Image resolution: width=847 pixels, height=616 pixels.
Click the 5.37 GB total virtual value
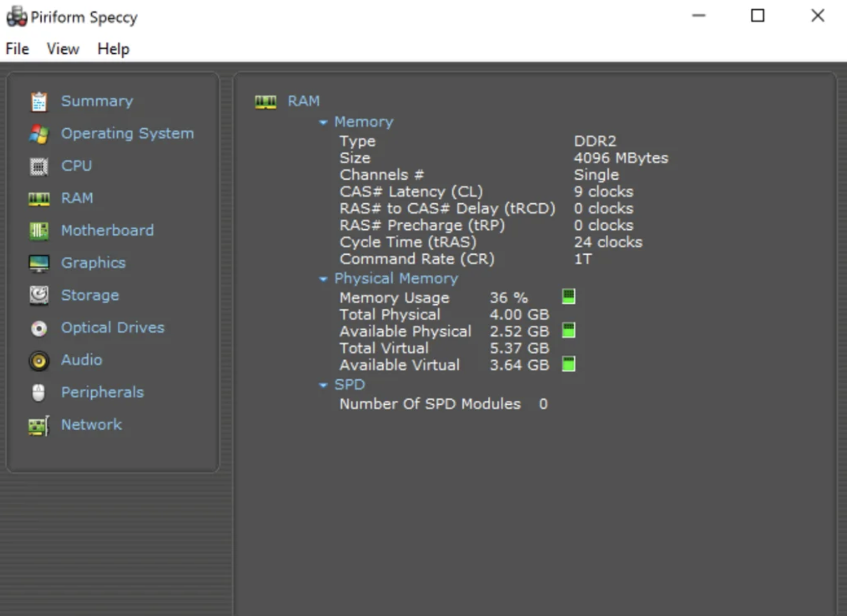pyautogui.click(x=519, y=348)
